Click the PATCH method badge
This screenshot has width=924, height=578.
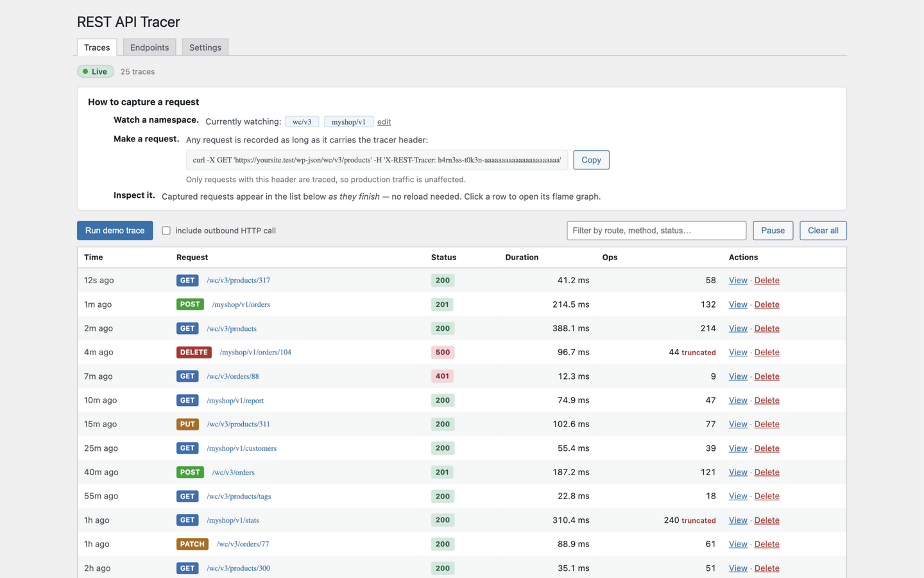pyautogui.click(x=193, y=544)
